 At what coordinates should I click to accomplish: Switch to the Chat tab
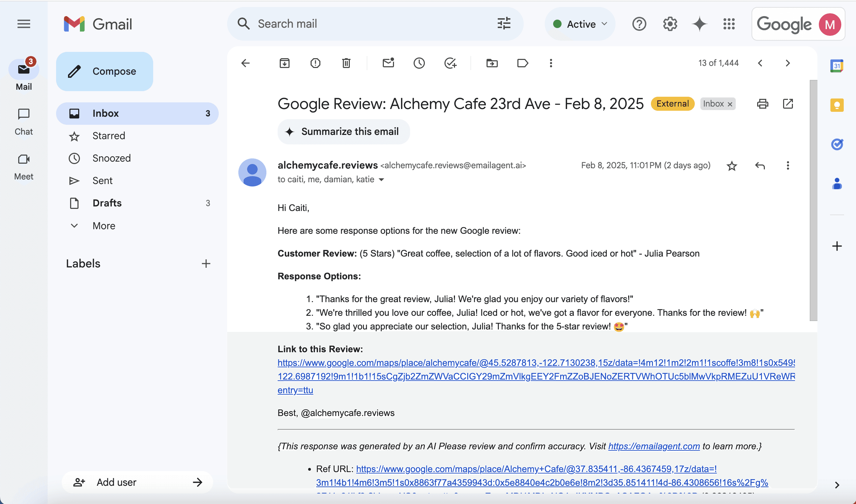24,121
